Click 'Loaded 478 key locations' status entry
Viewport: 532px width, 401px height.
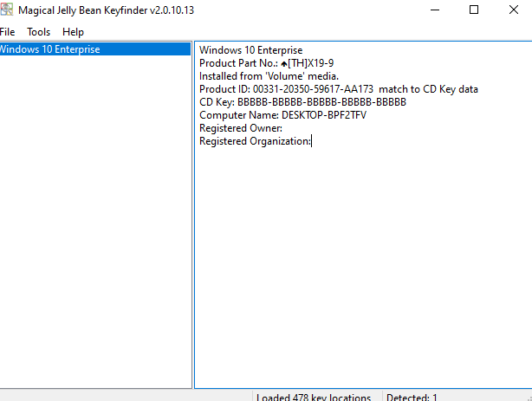[314, 397]
